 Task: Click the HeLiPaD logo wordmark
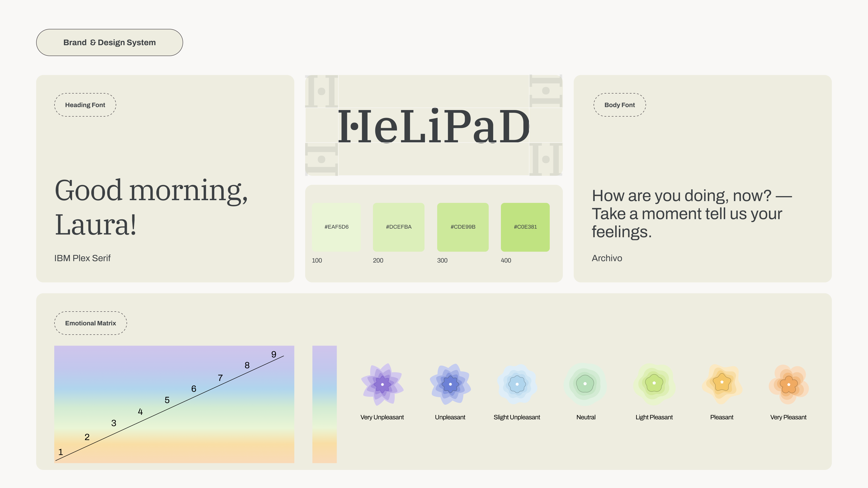434,126
